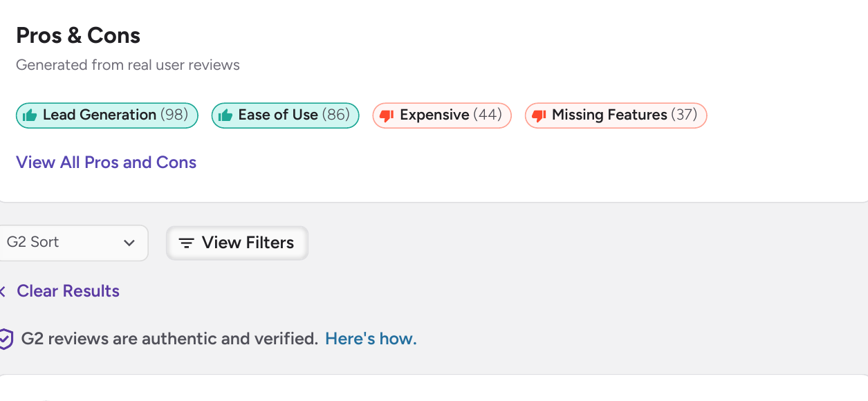The height and width of the screenshot is (401, 868).
Task: Expand the G2 Sort chevron arrow
Action: click(x=129, y=243)
